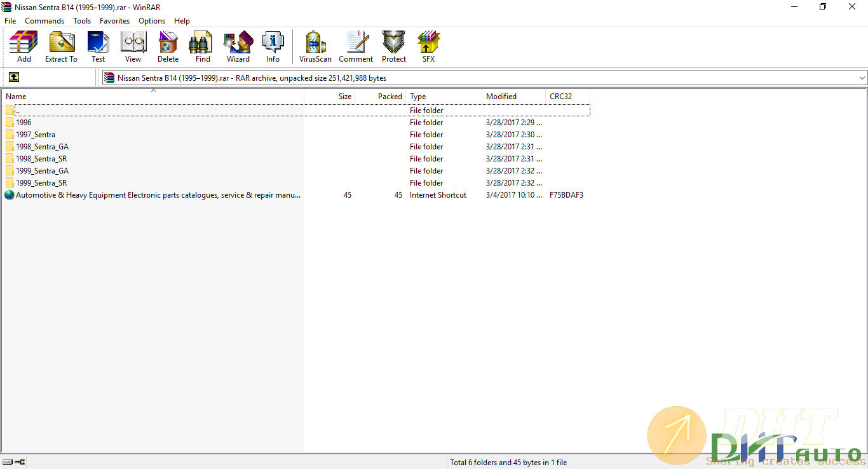
Task: Open the Comment tool
Action: (x=356, y=47)
